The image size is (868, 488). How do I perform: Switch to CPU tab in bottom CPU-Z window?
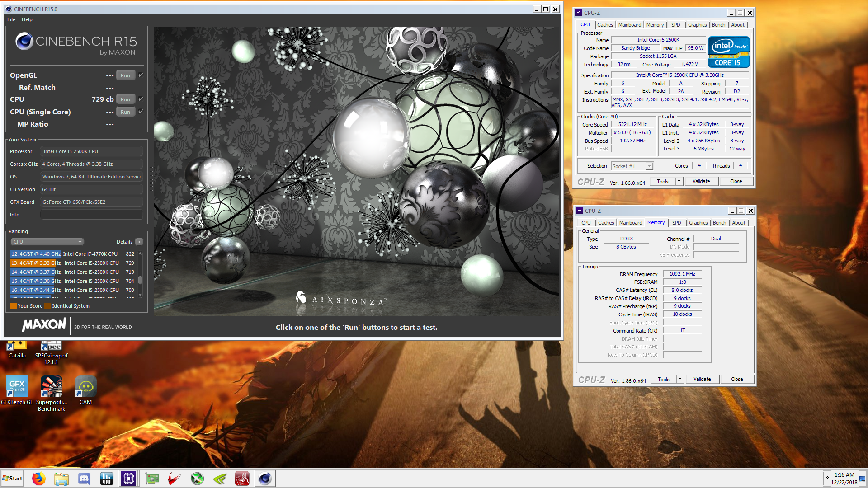[586, 223]
